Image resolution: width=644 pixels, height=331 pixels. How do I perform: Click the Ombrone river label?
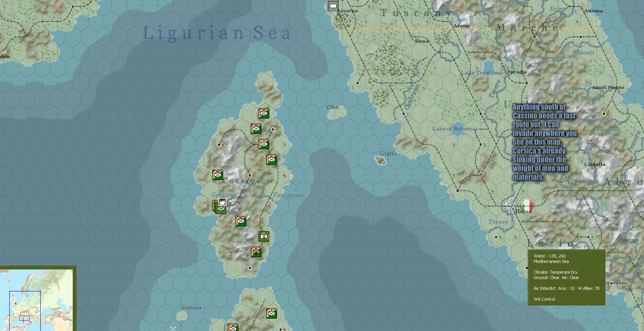click(412, 97)
